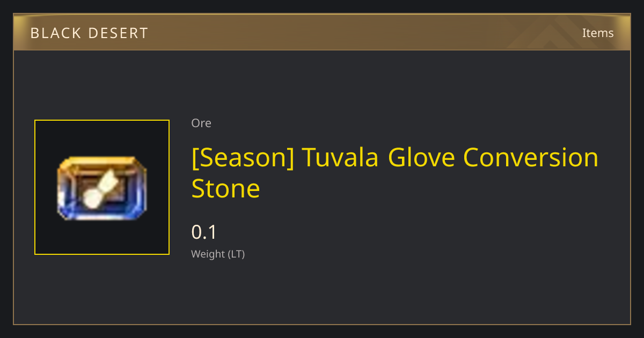The height and width of the screenshot is (338, 644).
Task: Click the empty gold header banner area
Action: click(x=349, y=33)
